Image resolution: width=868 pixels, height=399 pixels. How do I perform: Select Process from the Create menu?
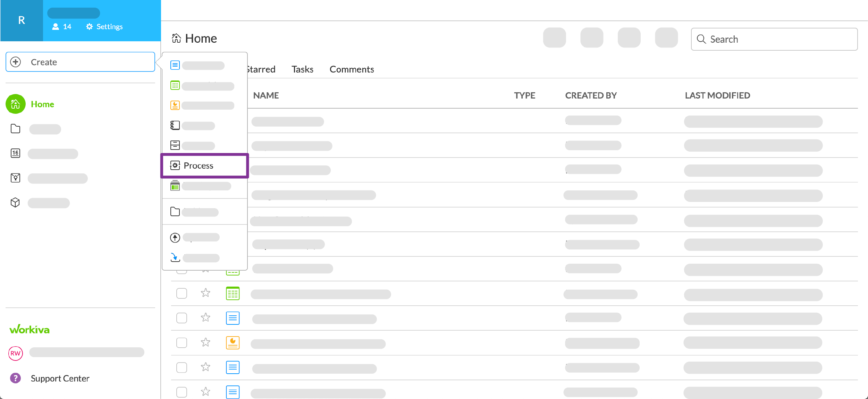(204, 165)
